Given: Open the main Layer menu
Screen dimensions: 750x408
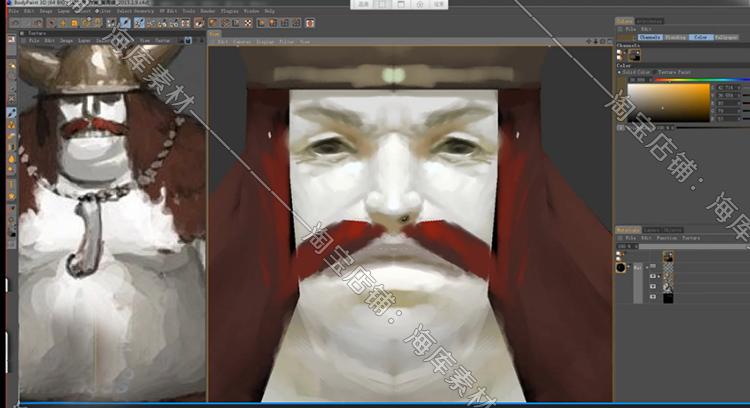Looking at the screenshot, I should click(63, 11).
